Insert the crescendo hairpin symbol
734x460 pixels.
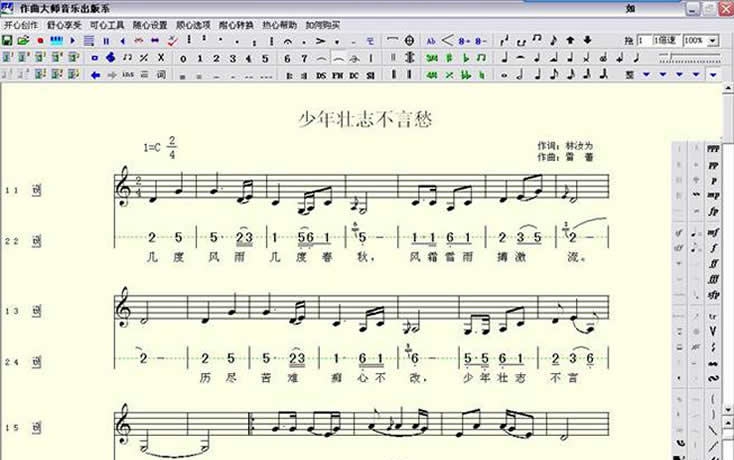tap(448, 41)
